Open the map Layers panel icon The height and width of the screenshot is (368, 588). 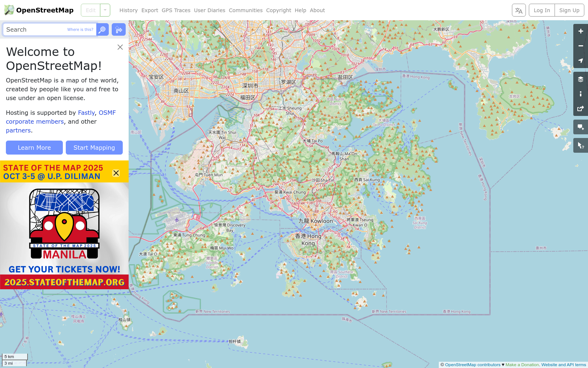pyautogui.click(x=581, y=79)
